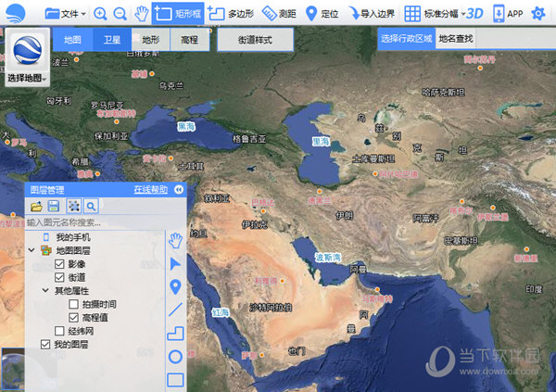556x392 pixels.
Task: Click the save layer icon
Action: tap(54, 206)
